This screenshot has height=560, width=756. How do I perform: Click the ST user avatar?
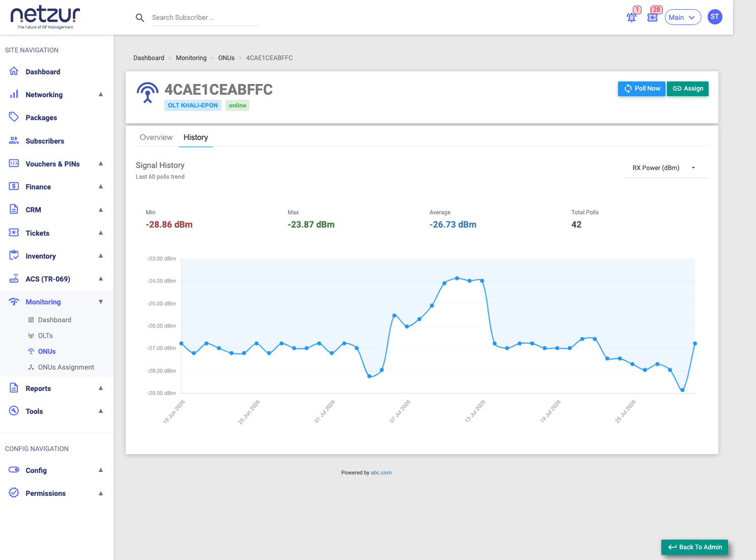[715, 17]
